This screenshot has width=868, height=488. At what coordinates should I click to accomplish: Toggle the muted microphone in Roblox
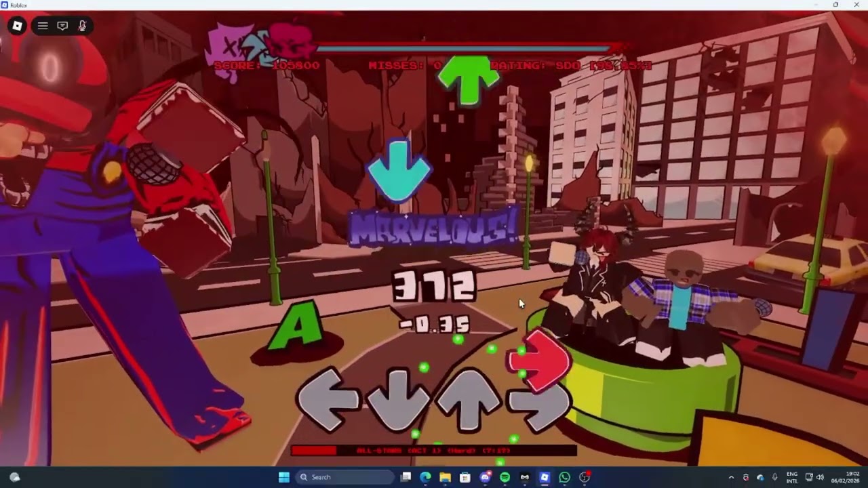tap(82, 26)
